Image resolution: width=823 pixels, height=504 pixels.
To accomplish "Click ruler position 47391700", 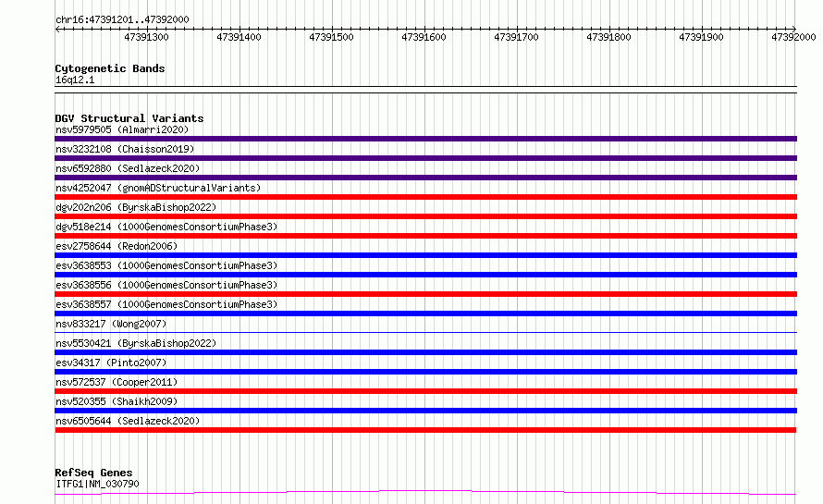I will (516, 37).
